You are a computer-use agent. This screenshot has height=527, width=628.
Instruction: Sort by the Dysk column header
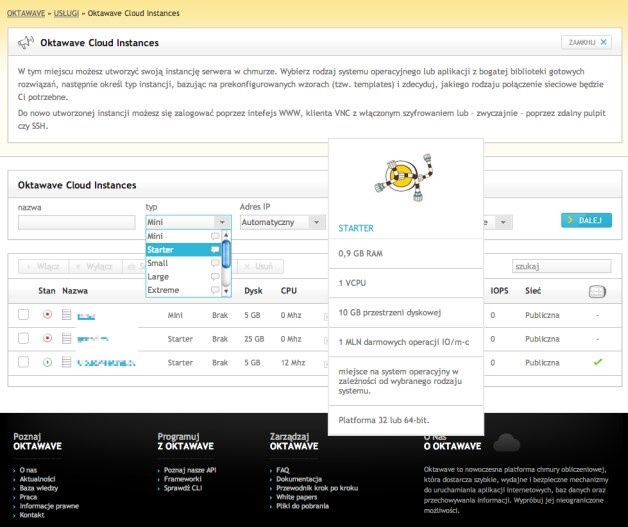tap(253, 291)
